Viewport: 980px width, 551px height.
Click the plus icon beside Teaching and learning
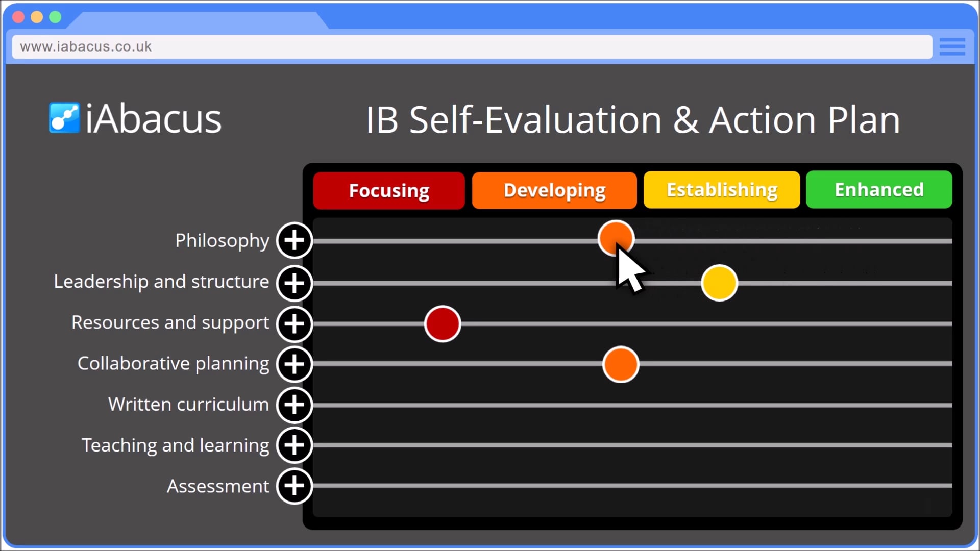click(294, 445)
